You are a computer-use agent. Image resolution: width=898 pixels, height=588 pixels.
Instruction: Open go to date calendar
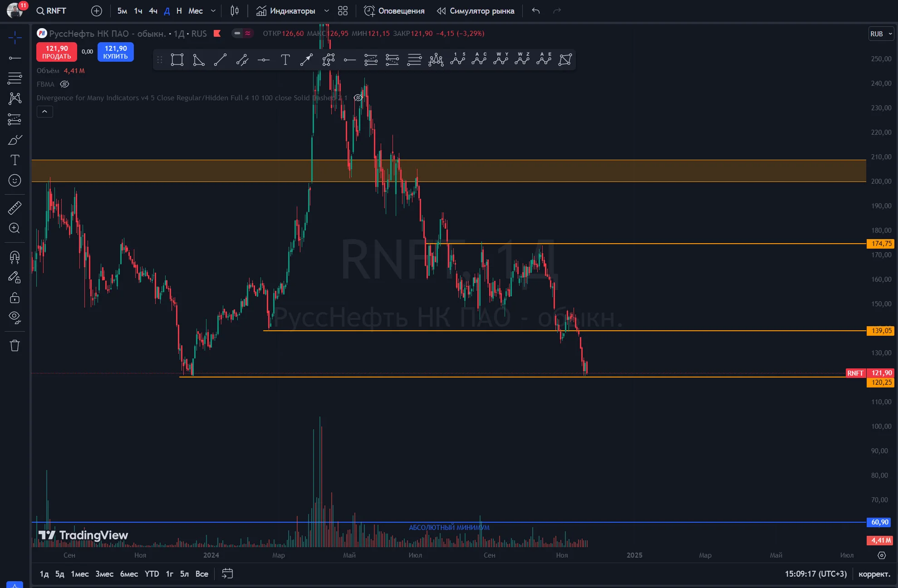[x=227, y=574]
